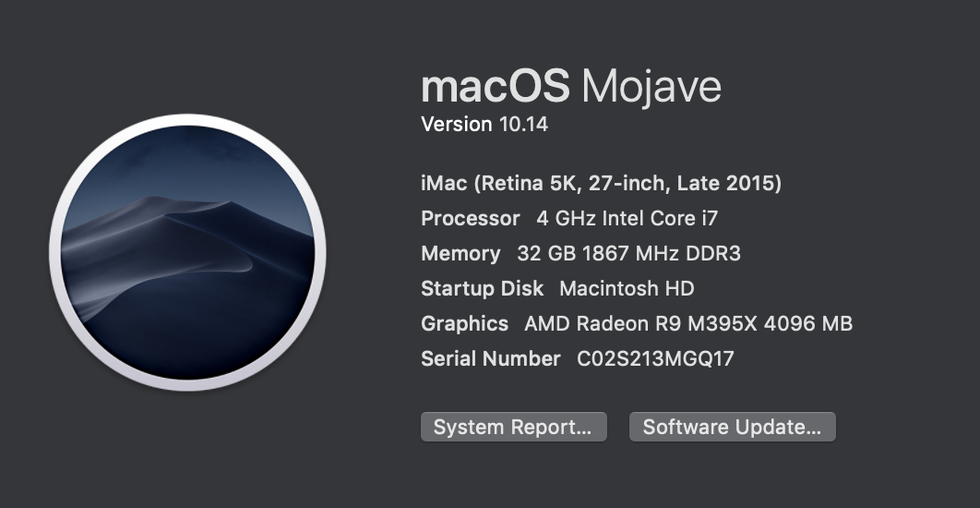Select the Macintosh HD disk name
Screen dimensions: 980x508
(627, 288)
